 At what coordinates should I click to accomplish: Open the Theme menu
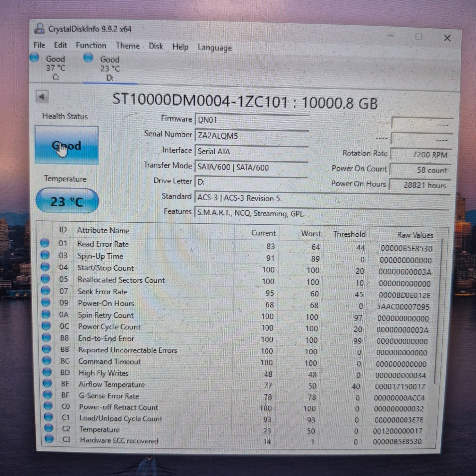(127, 46)
